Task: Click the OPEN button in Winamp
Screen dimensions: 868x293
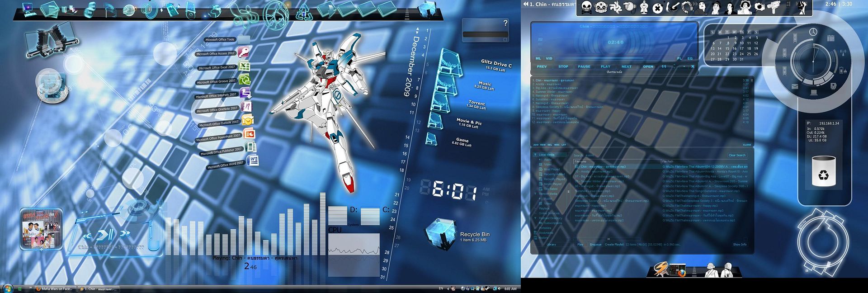Action: (648, 66)
